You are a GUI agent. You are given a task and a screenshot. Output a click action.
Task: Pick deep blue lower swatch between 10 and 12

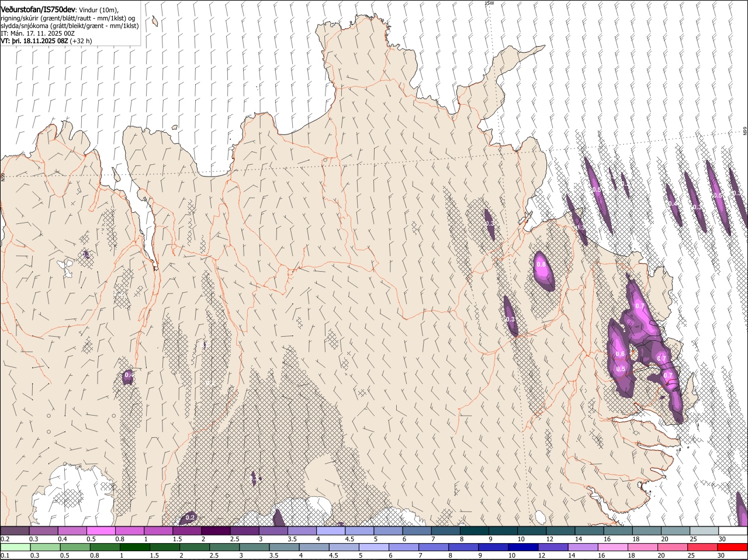click(x=523, y=547)
